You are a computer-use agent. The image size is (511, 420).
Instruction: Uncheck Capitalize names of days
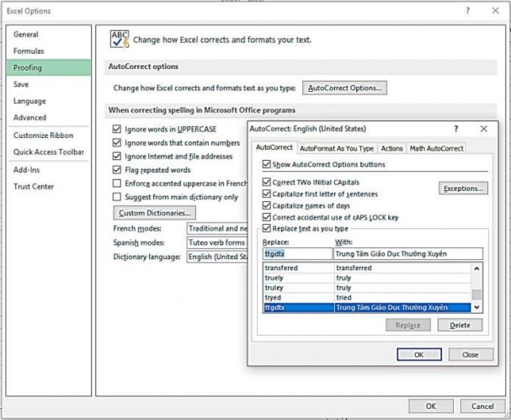click(x=267, y=205)
